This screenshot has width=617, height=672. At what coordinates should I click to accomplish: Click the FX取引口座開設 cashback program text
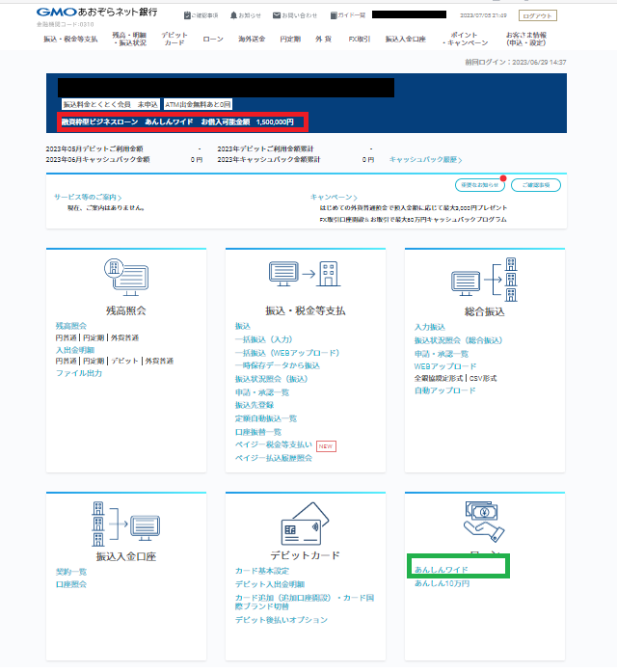413,220
